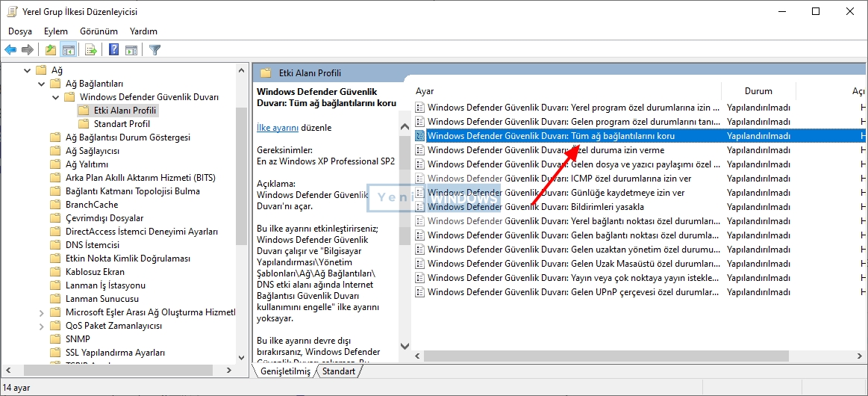The image size is (868, 396).
Task: Expand the QoS Paket Zamanlayıcısı node
Action: click(41, 326)
